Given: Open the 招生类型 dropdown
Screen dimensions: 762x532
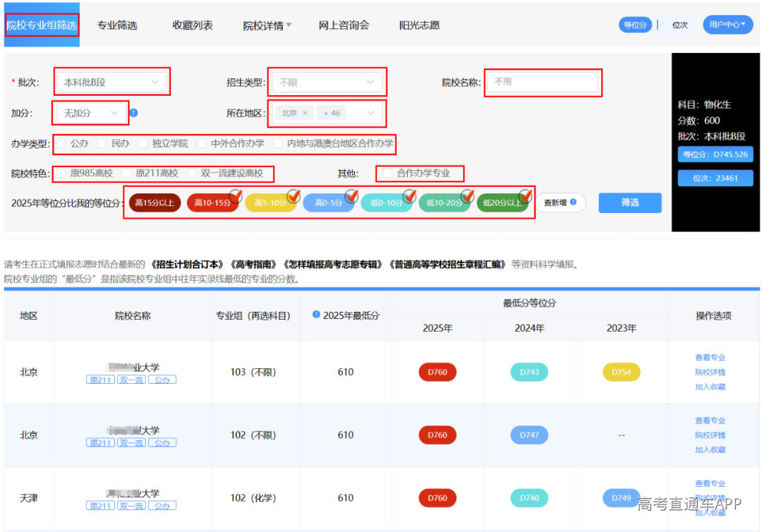Looking at the screenshot, I should tap(327, 82).
